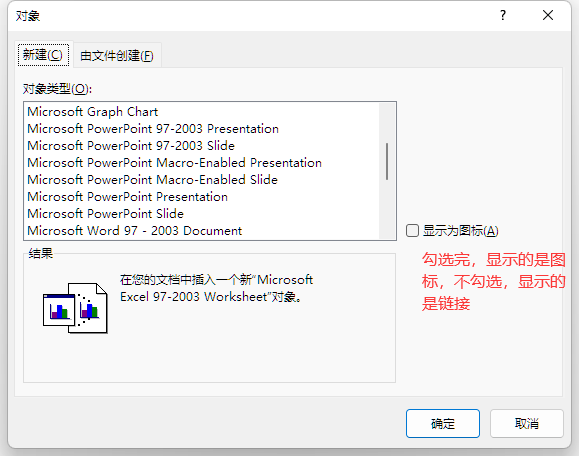Click the 取消 button
Image resolution: width=579 pixels, height=456 pixels.
[527, 423]
